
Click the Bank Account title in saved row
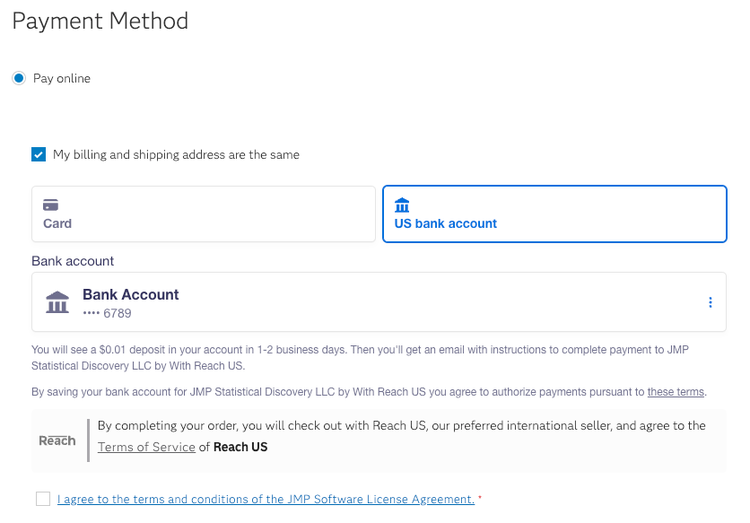(x=131, y=294)
